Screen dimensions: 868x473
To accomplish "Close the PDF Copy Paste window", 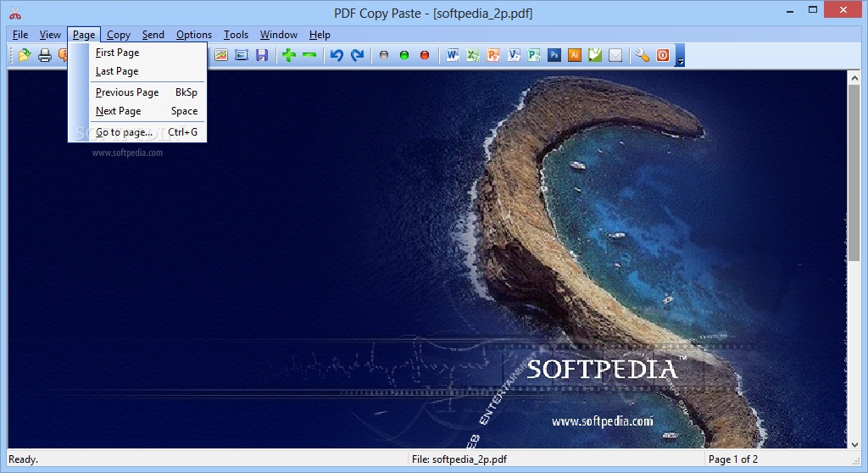I will coord(843,10).
